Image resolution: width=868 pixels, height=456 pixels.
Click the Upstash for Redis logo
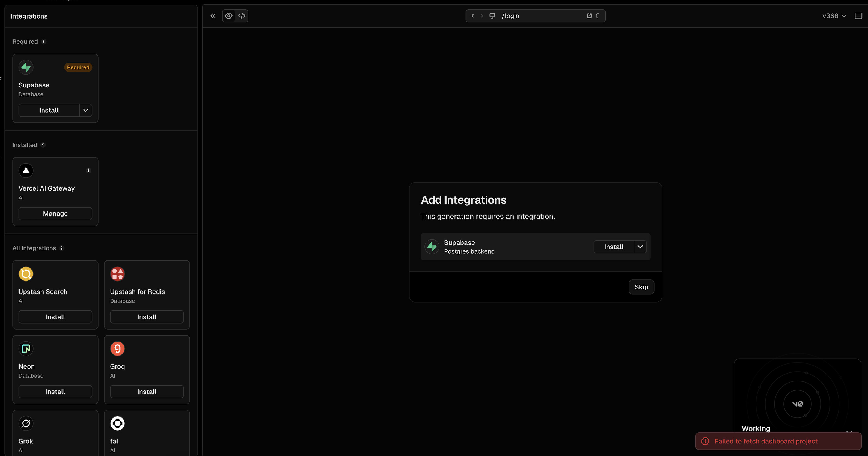point(117,274)
